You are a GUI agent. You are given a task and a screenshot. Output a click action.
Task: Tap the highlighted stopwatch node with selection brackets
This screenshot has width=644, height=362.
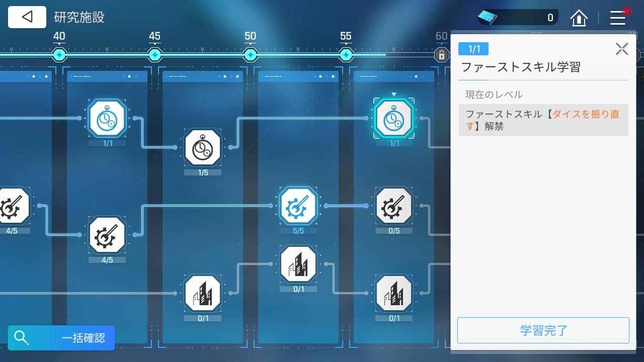tap(394, 119)
